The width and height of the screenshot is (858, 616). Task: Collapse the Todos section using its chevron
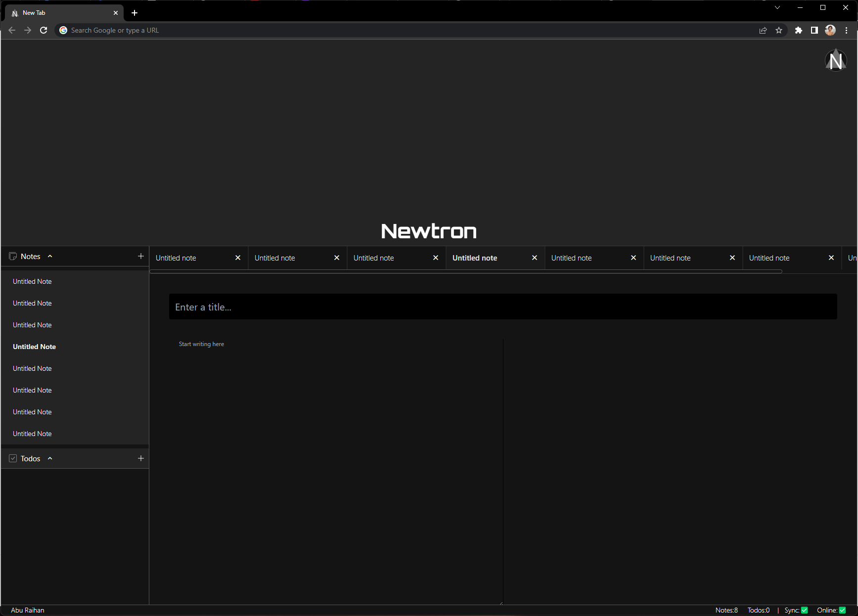pyautogui.click(x=50, y=458)
